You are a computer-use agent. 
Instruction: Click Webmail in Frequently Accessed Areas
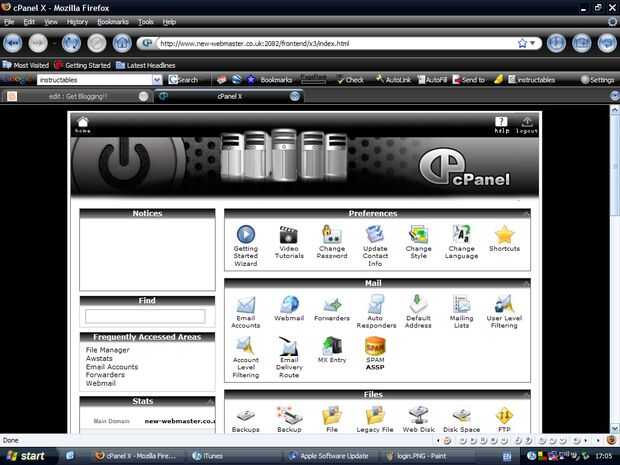(100, 383)
